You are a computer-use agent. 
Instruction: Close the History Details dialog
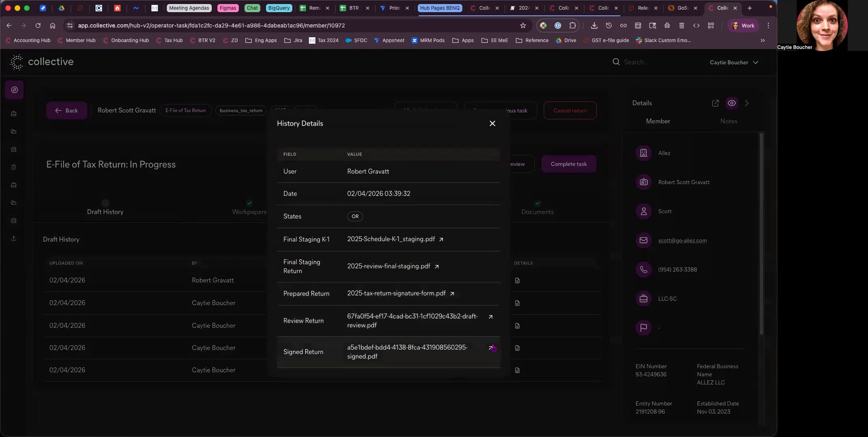tap(492, 124)
